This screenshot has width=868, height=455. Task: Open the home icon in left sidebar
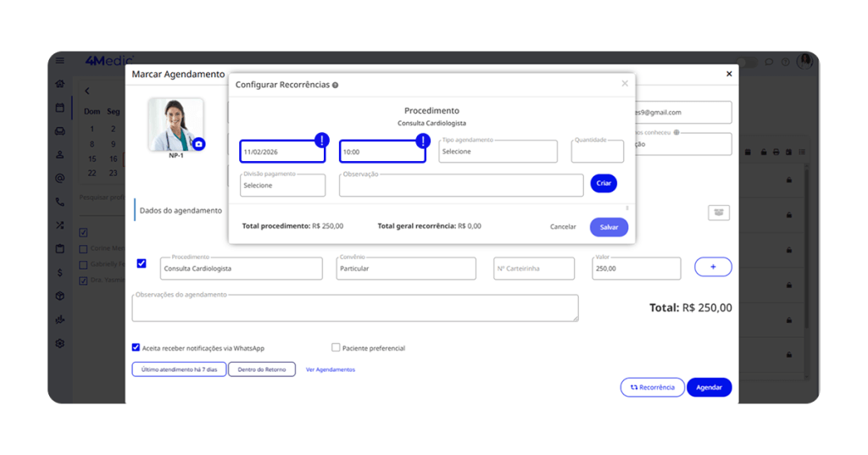coord(60,84)
